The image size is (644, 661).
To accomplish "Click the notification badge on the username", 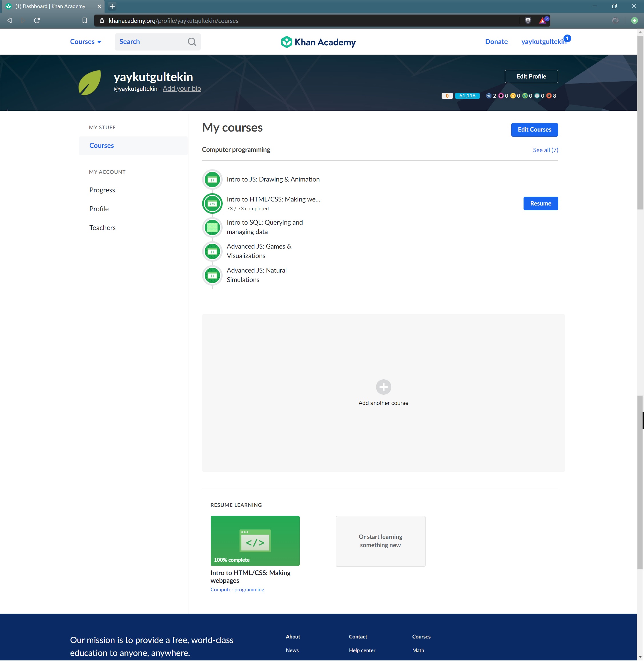I will tap(567, 39).
